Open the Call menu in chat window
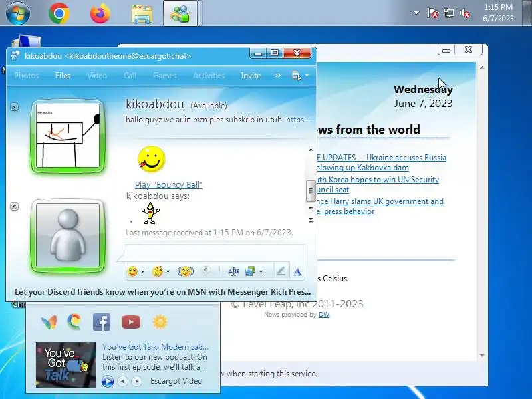This screenshot has height=399, width=532. coord(130,76)
